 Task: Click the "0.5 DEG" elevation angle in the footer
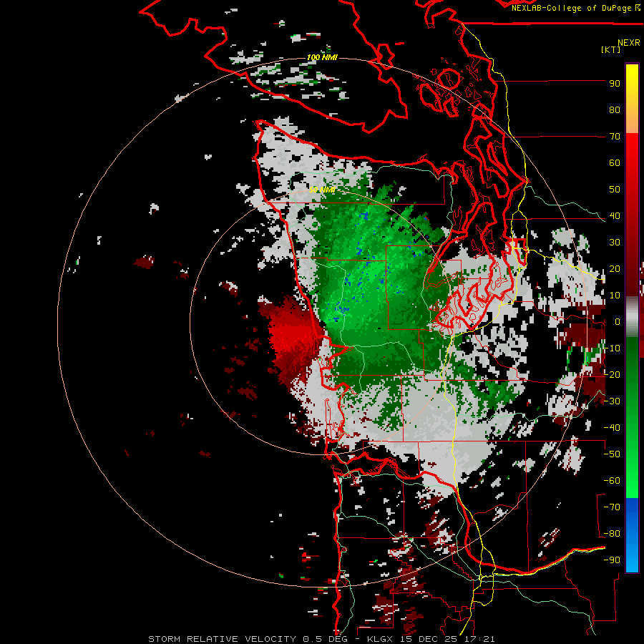(324, 639)
